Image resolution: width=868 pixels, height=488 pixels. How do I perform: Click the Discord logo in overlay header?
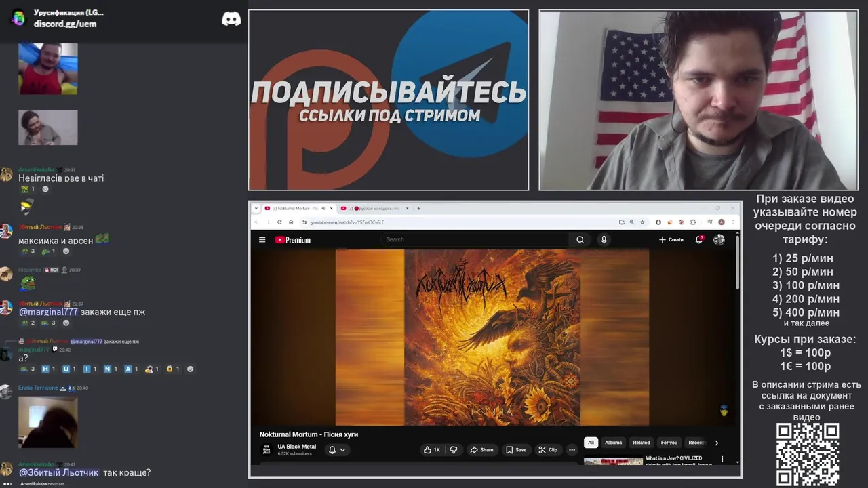231,18
